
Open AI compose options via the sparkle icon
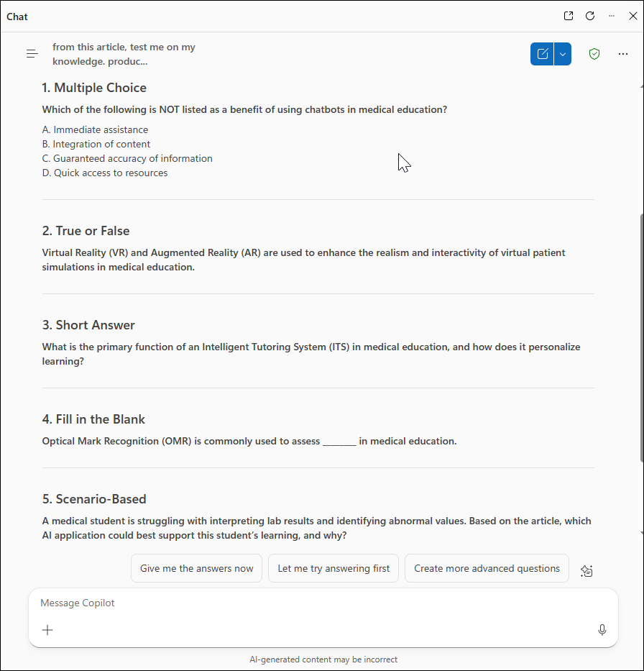click(x=586, y=570)
